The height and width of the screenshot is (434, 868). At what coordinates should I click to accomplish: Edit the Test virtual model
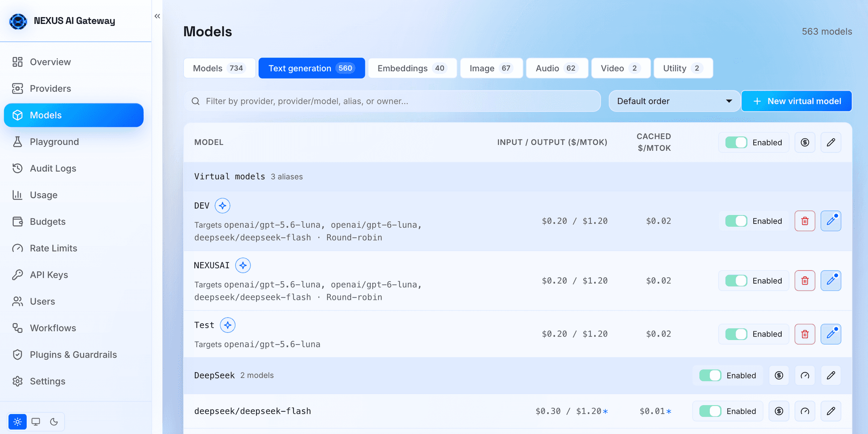coord(831,334)
